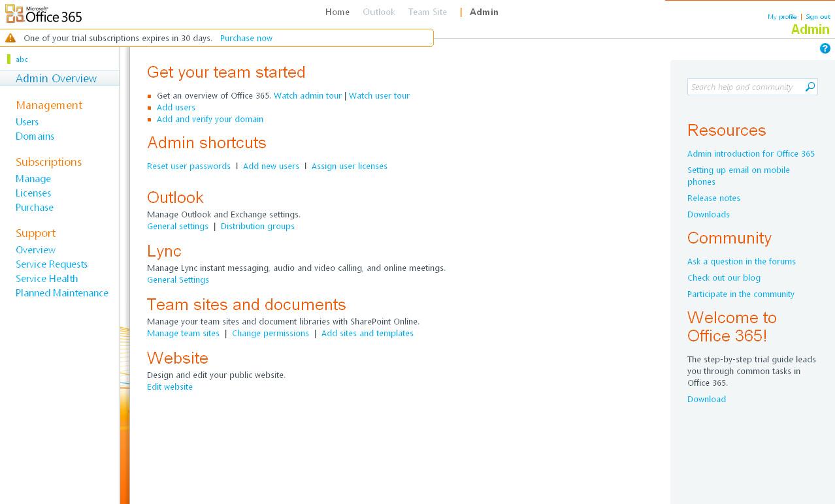
Task: Open Release notes under Resources
Action: 713,198
